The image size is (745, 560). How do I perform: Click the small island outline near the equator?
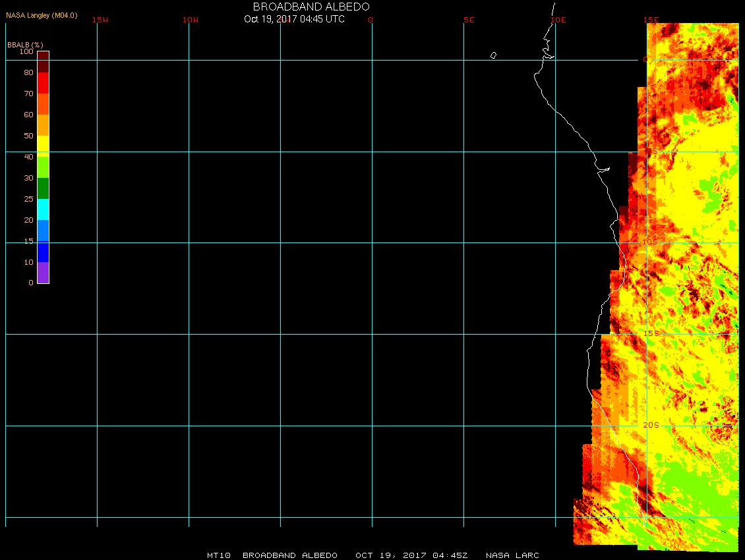tap(493, 55)
